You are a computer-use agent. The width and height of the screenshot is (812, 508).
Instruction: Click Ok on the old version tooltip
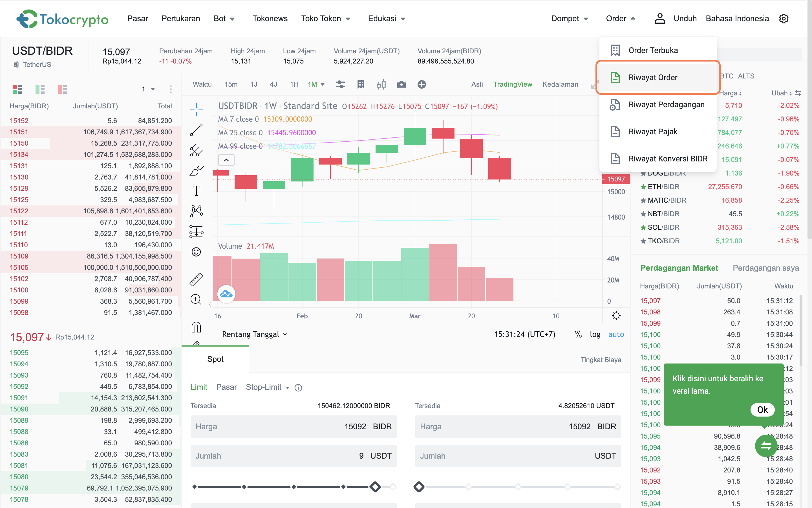click(x=762, y=410)
